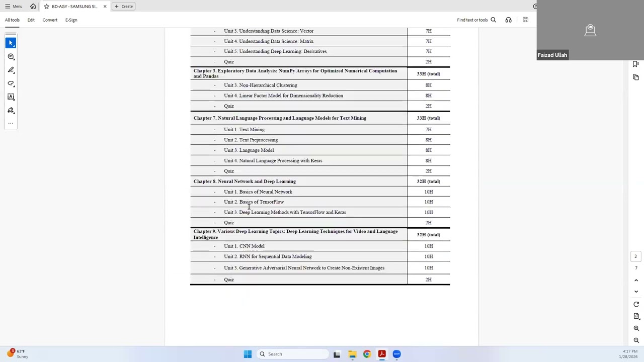
Task: Click 'Chapter 9. Various Deep Learning Topics' heading
Action: click(x=295, y=234)
